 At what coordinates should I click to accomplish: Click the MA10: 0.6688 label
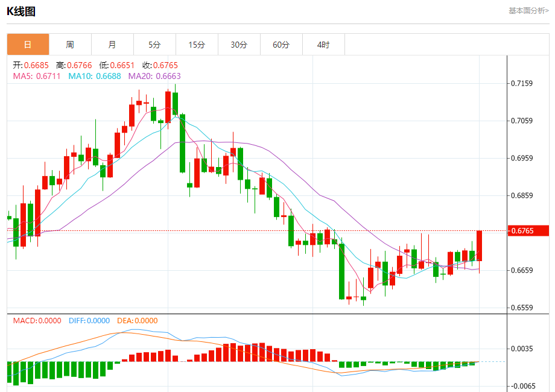95,76
